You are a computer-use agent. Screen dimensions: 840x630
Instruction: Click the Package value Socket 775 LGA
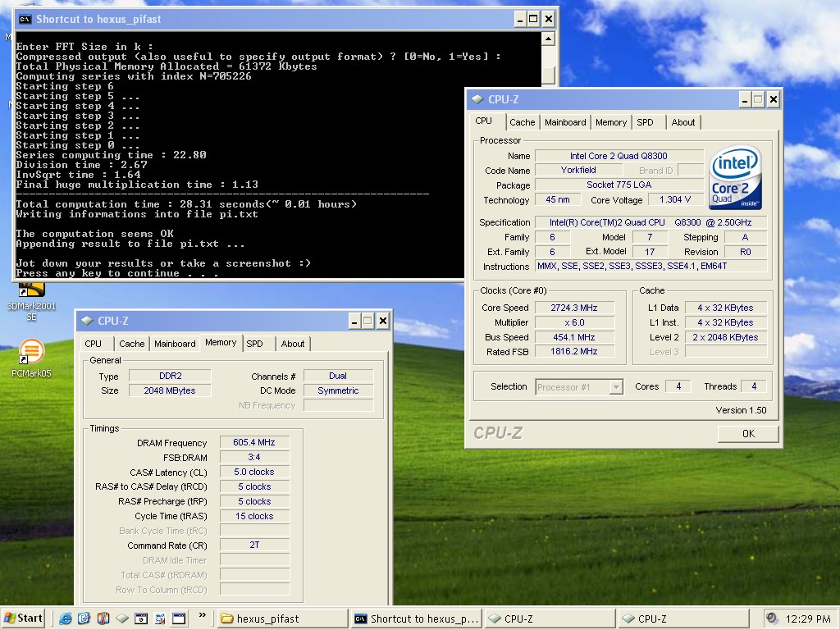click(x=619, y=185)
